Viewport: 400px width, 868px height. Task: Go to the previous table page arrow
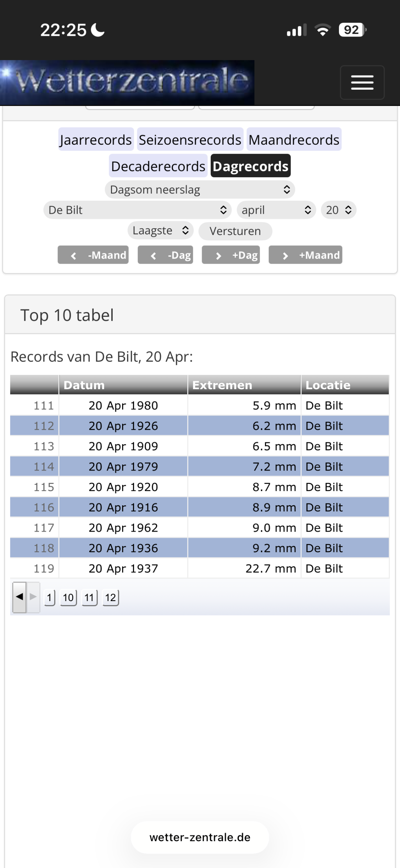20,597
